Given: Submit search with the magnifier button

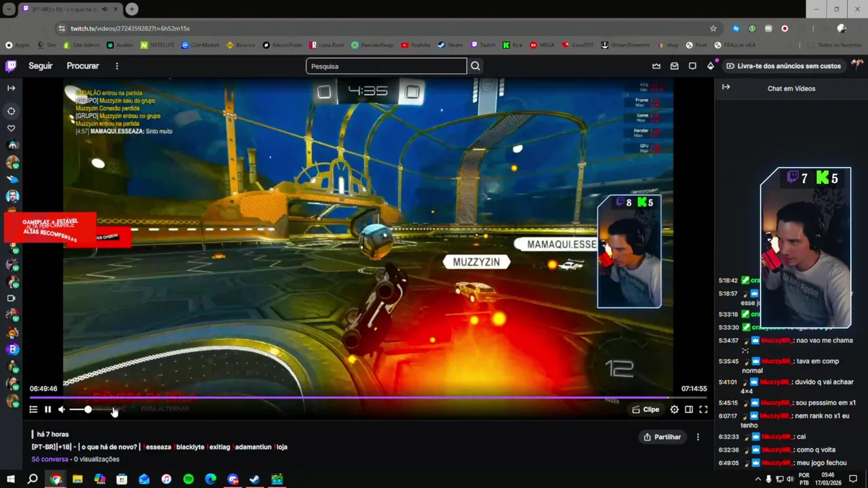Looking at the screenshot, I should (475, 66).
